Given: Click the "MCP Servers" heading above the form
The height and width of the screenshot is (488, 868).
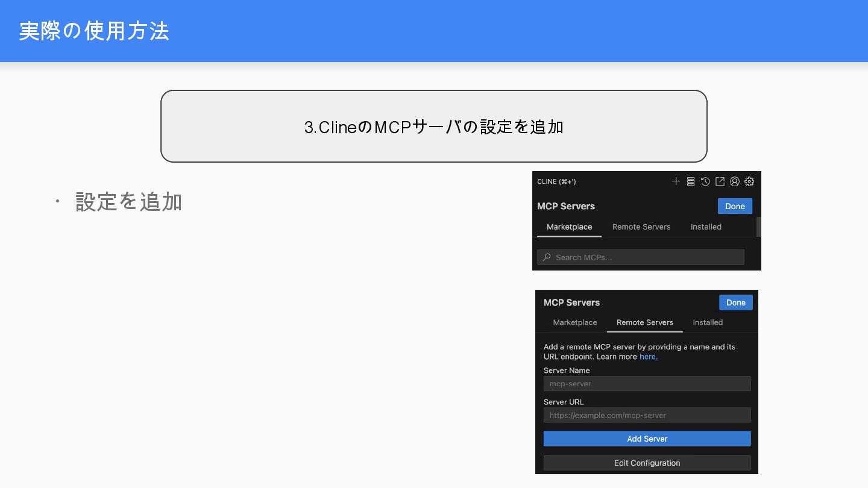Looking at the screenshot, I should [572, 302].
